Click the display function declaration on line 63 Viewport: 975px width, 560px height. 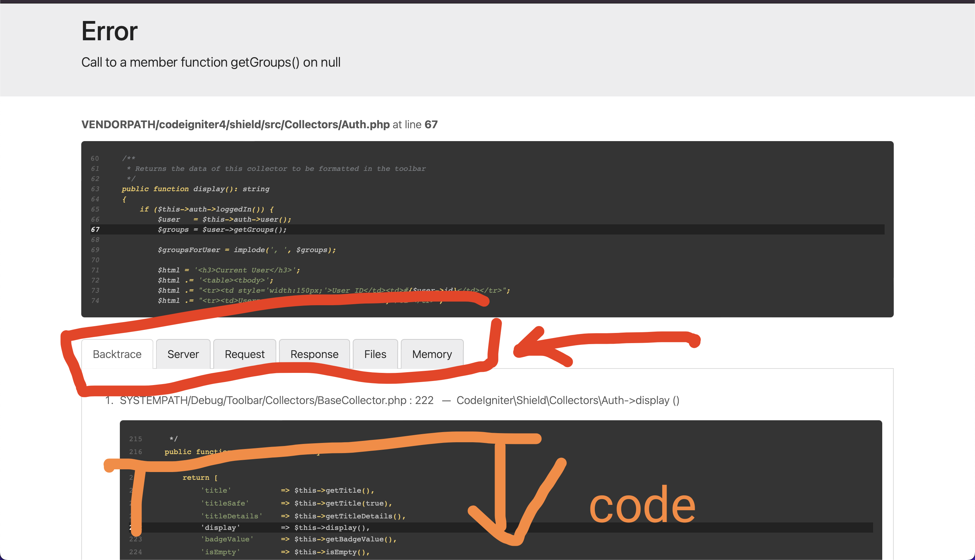195,189
